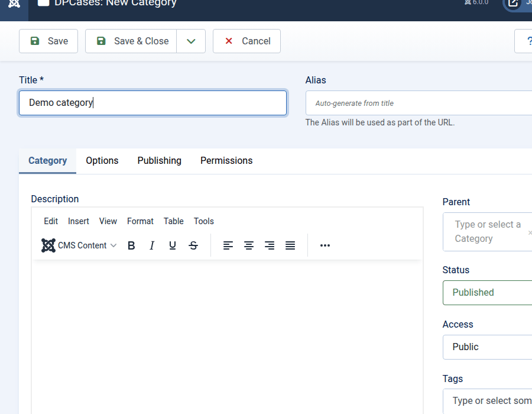Click the Bold formatting icon
Viewport: 532px width, 414px height.
(131, 245)
